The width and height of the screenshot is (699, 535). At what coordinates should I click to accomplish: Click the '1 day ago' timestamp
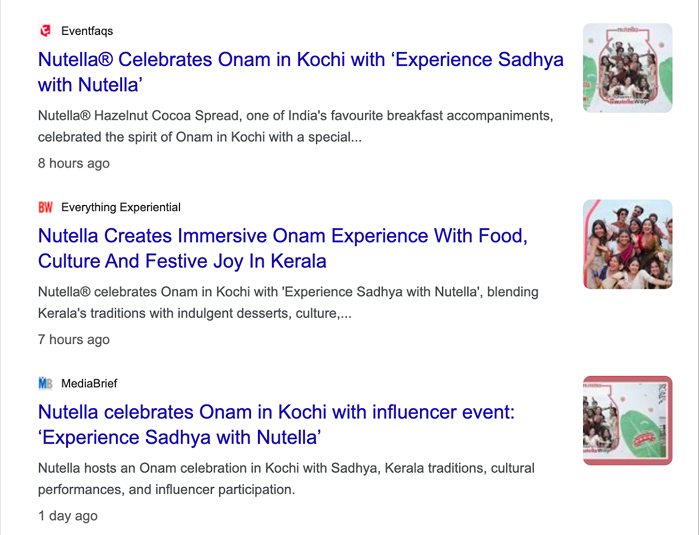coord(68,516)
